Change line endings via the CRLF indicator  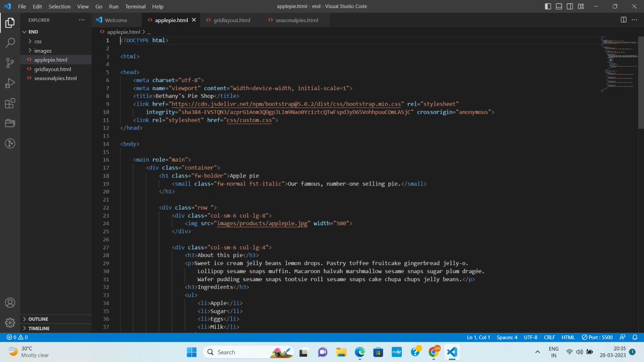(x=549, y=337)
